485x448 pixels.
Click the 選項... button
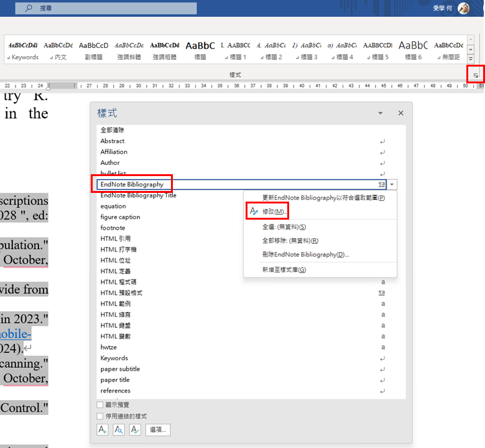[x=158, y=430]
